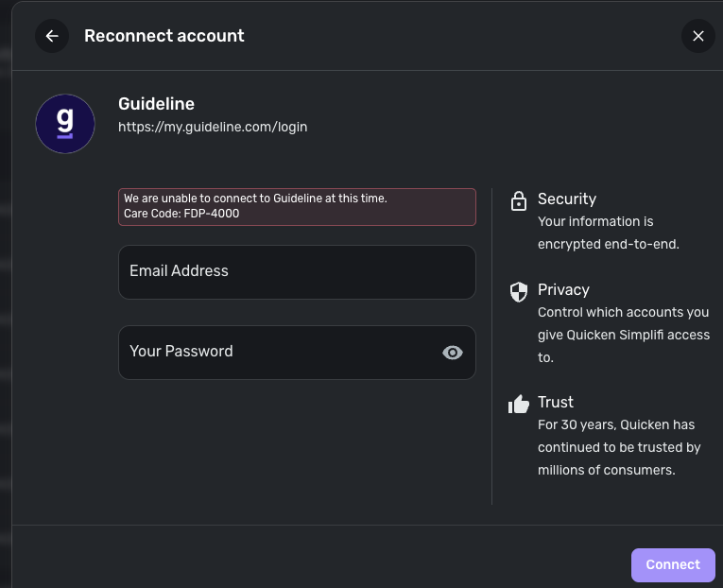Image resolution: width=723 pixels, height=588 pixels.
Task: Click the Quicken Simplifi access description
Action: tap(623, 335)
